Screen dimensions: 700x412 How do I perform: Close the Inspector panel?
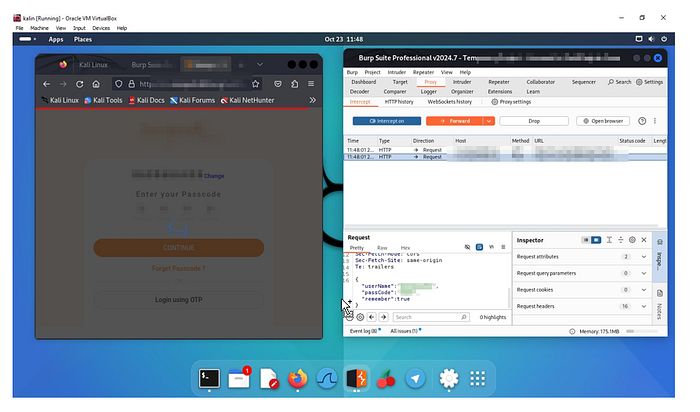644,240
